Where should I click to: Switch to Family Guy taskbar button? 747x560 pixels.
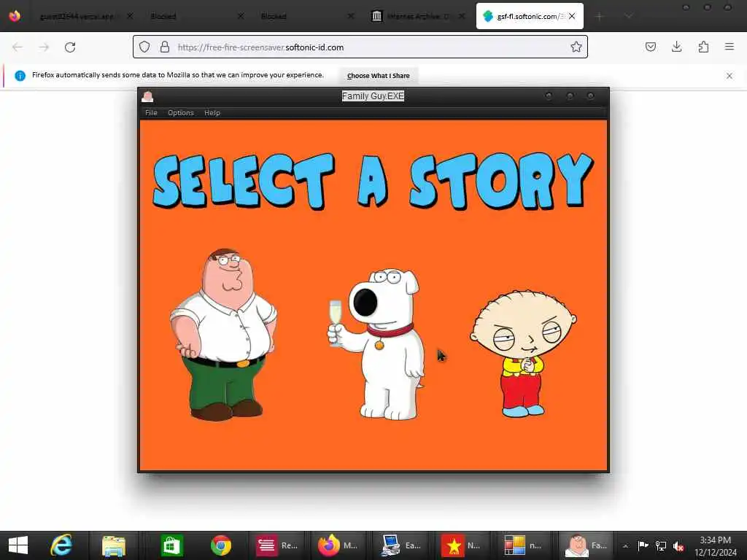pos(586,545)
